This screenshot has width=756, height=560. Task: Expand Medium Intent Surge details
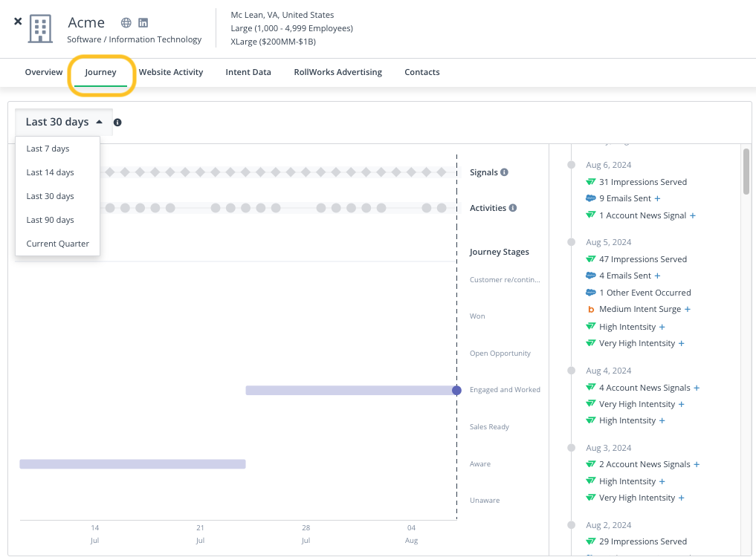(x=688, y=309)
